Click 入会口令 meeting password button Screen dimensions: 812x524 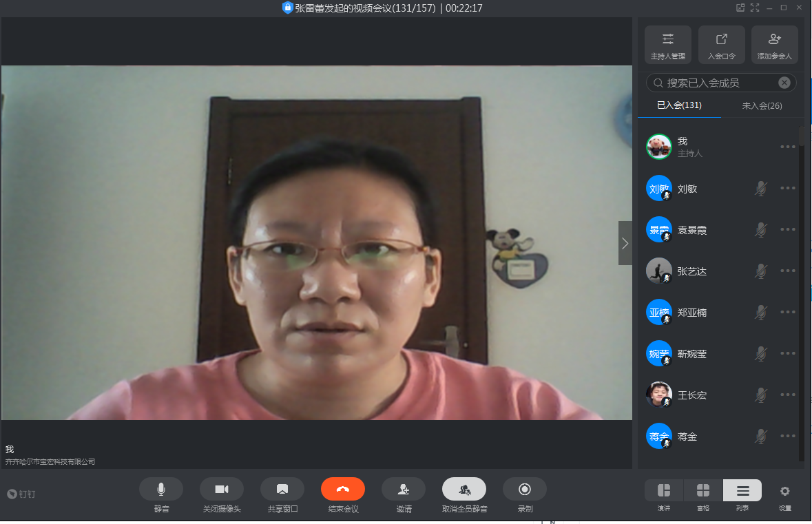tap(721, 45)
